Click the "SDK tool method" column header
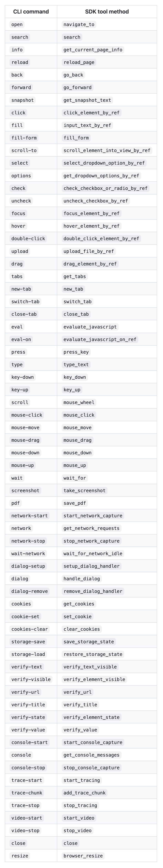The height and width of the screenshot is (868, 163). tap(107, 12)
